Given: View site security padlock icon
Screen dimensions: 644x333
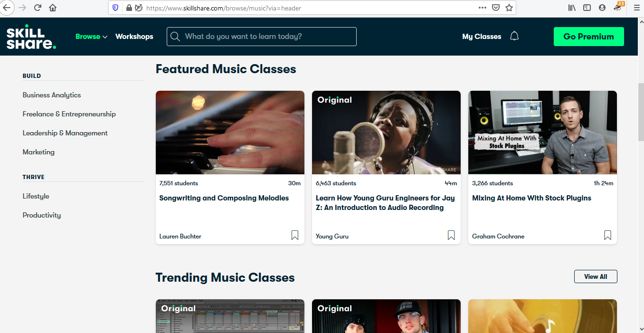Looking at the screenshot, I should point(129,8).
